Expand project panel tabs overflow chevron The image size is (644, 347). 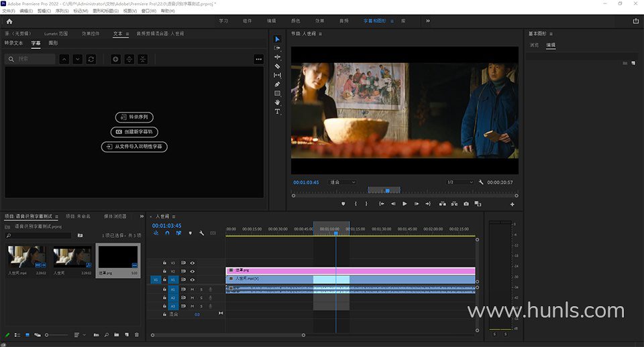(142, 216)
